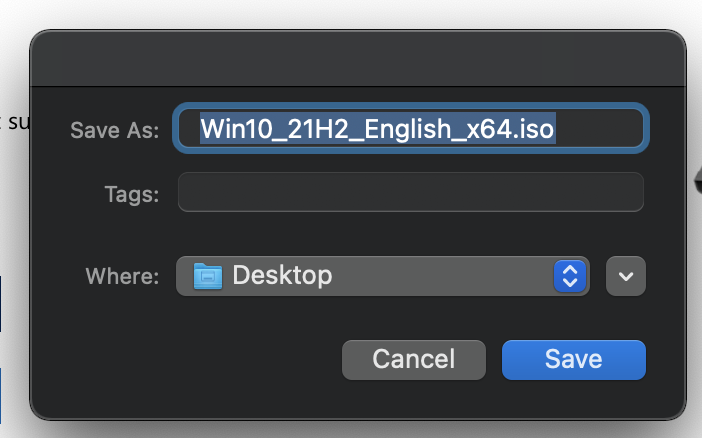The width and height of the screenshot is (702, 438).
Task: Expand the dialog with the chevron button
Action: (625, 276)
